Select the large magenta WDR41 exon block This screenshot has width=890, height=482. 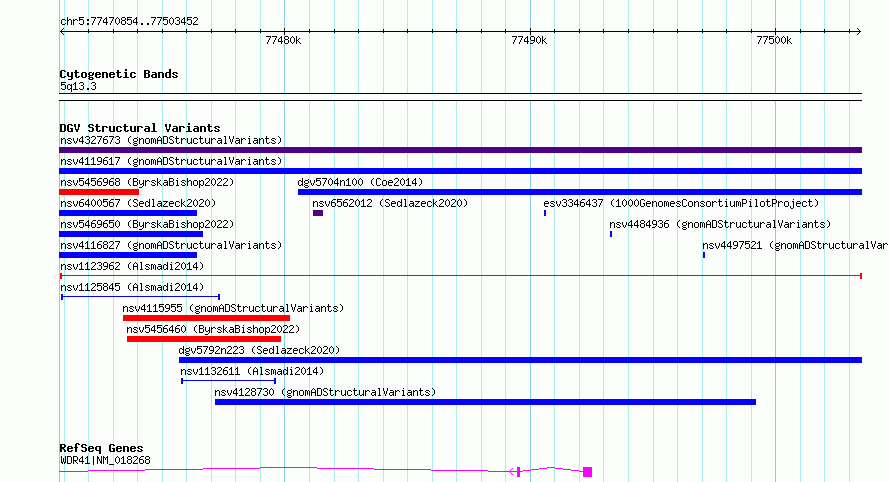(x=587, y=472)
